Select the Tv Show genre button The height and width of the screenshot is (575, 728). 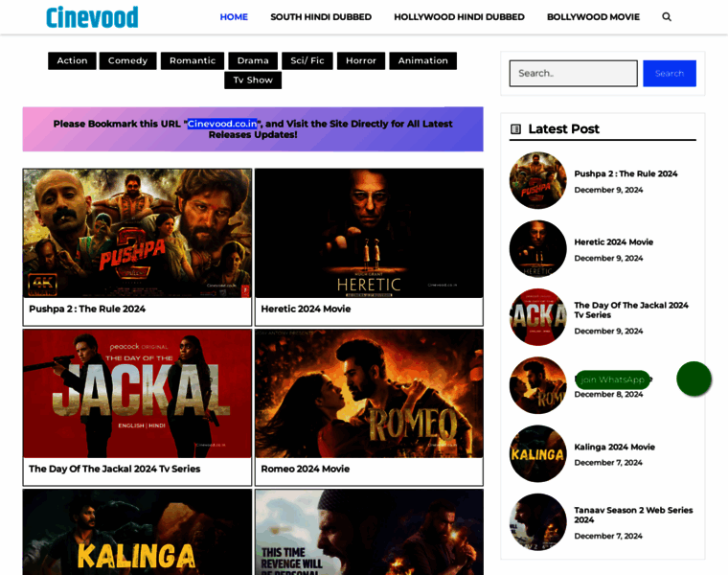click(x=253, y=80)
